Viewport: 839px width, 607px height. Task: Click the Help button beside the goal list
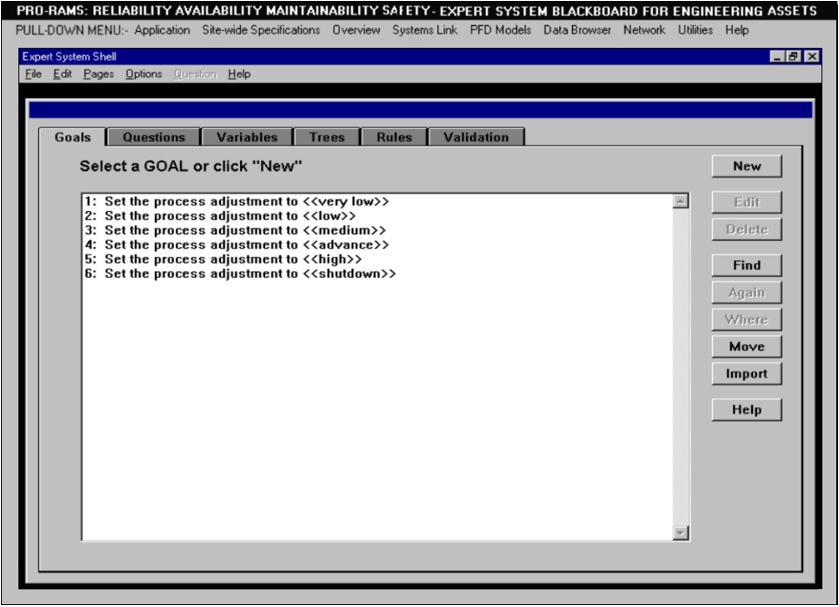[746, 409]
